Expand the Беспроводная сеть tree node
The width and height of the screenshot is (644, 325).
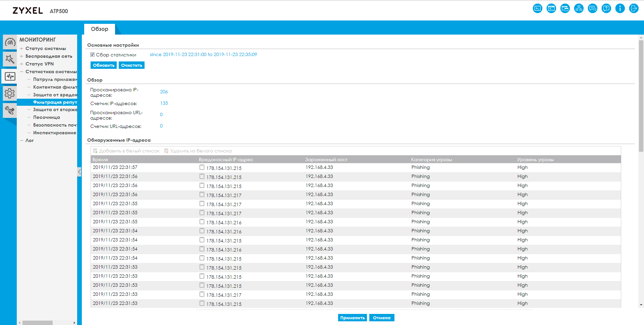[x=21, y=56]
